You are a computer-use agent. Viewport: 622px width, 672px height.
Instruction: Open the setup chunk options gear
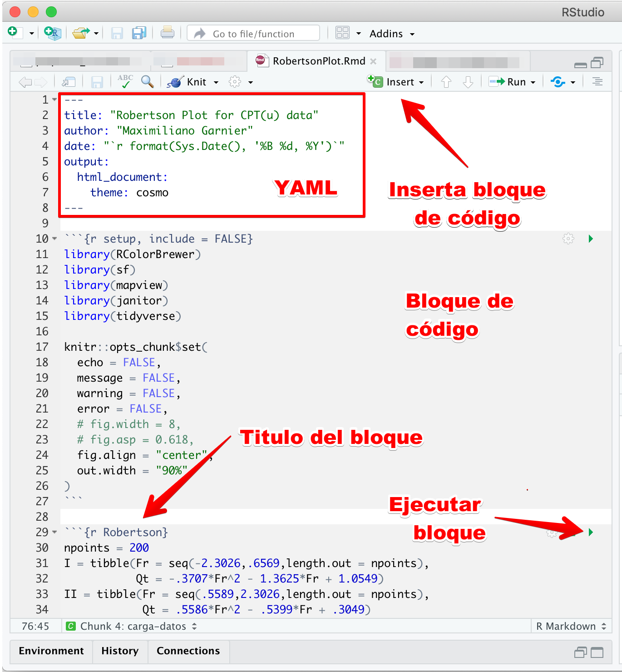click(568, 239)
